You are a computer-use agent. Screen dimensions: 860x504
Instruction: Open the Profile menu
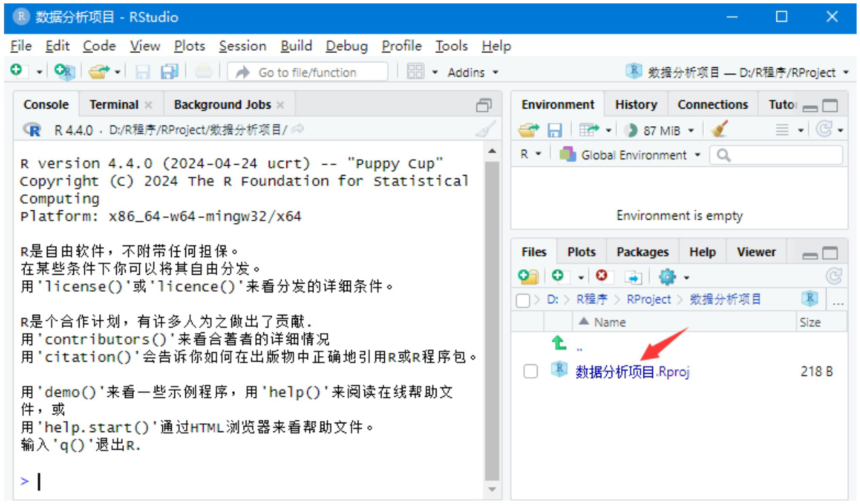pos(401,46)
